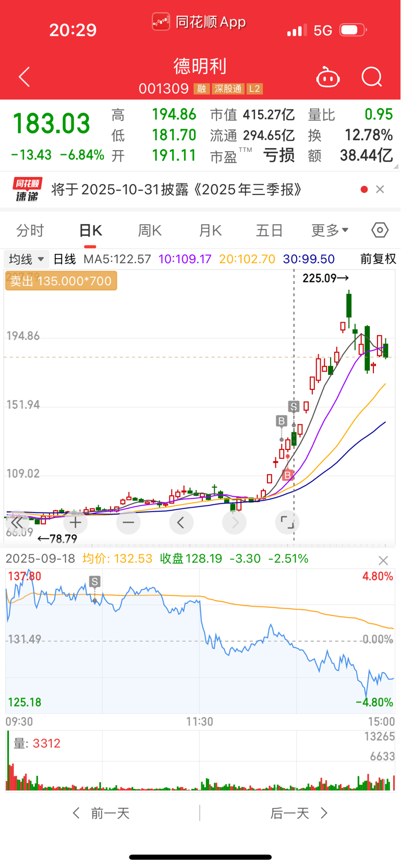Switch to 周K tab
Image resolution: width=401 pixels, height=868 pixels.
pyautogui.click(x=150, y=230)
